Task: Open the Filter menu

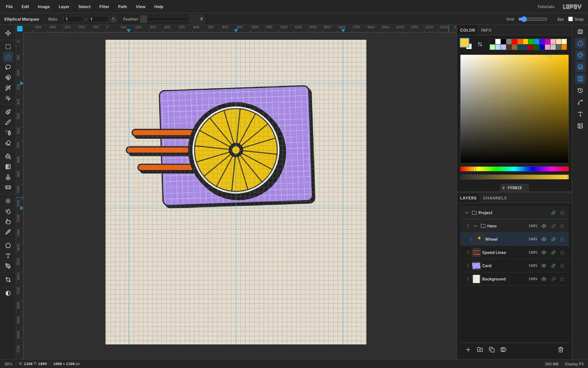Action: [104, 7]
